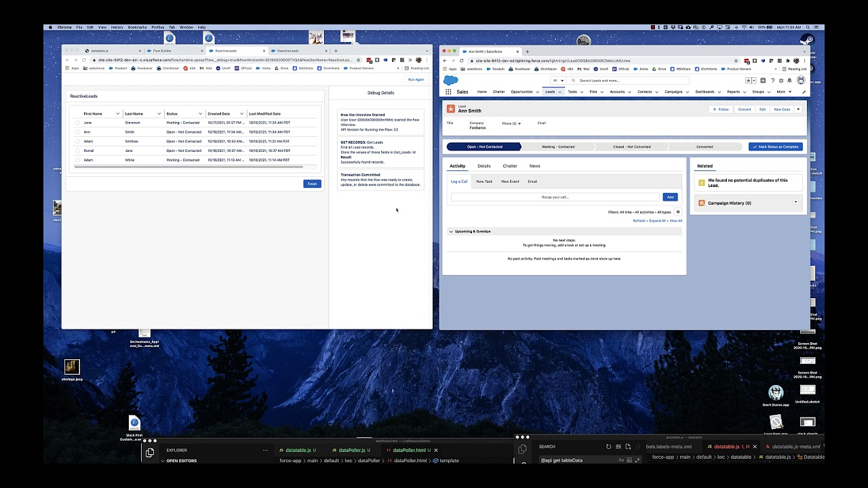Expand the More navigation menu

783,91
